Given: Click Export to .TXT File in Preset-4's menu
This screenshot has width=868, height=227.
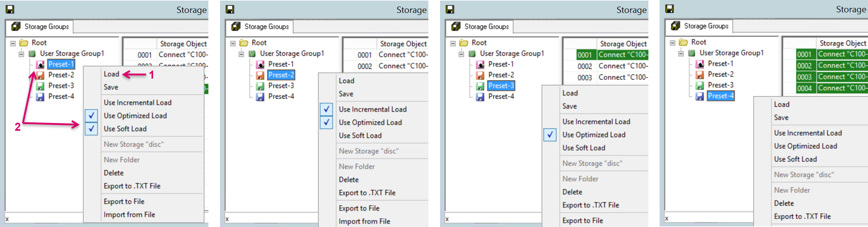Looking at the screenshot, I should pyautogui.click(x=802, y=216).
